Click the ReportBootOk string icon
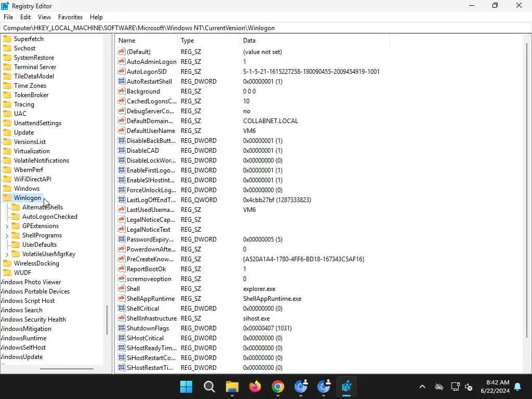This screenshot has width=532, height=399. pos(122,269)
